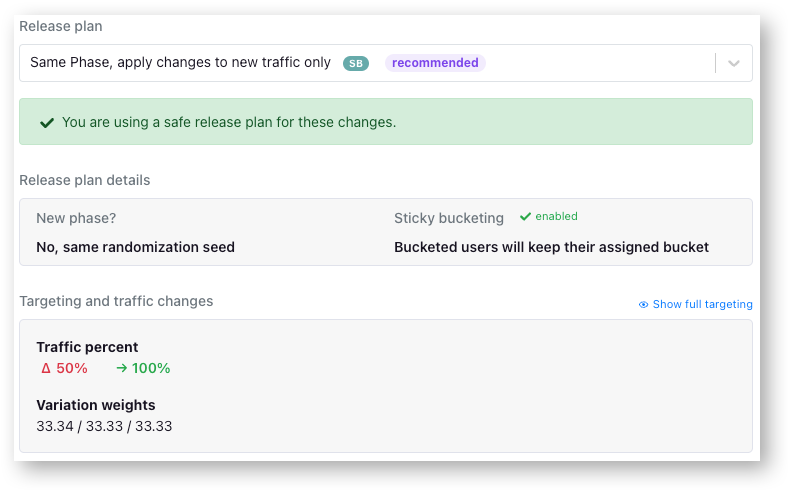
Task: Click the Release plan details heading
Action: 85,181
